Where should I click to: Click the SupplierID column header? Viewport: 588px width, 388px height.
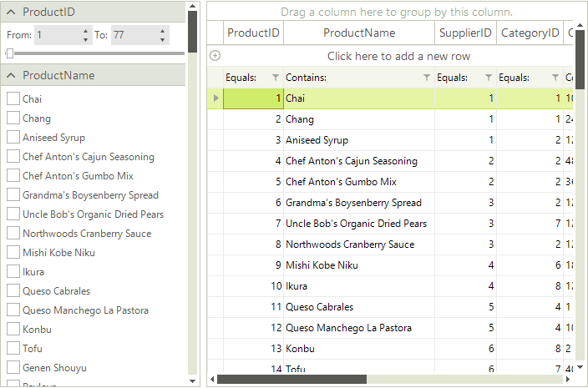pos(465,33)
